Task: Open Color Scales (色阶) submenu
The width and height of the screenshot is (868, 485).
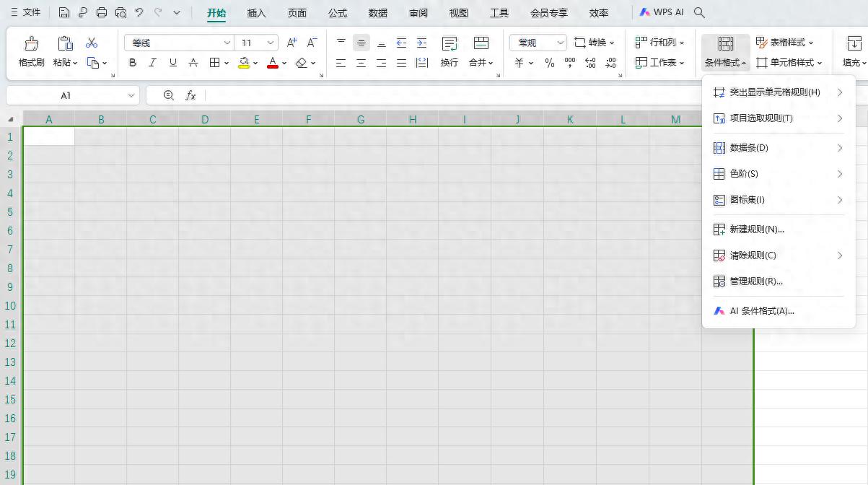Action: click(779, 174)
